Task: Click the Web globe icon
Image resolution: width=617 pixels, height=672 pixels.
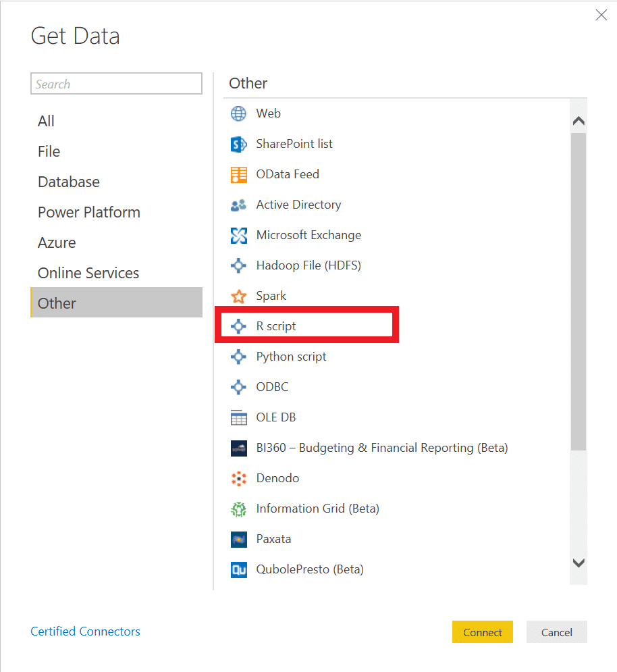Action: click(x=239, y=113)
